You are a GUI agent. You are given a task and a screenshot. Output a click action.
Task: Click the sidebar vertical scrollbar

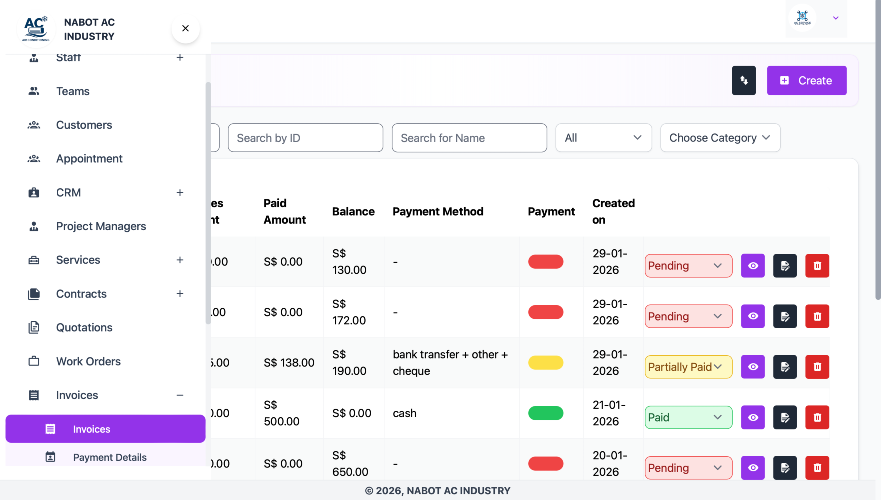[x=208, y=203]
